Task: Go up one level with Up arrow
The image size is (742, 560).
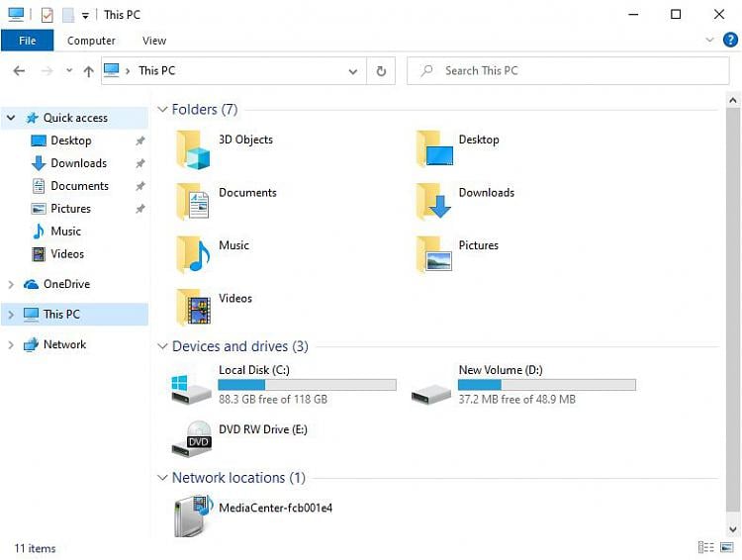Action: 88,71
